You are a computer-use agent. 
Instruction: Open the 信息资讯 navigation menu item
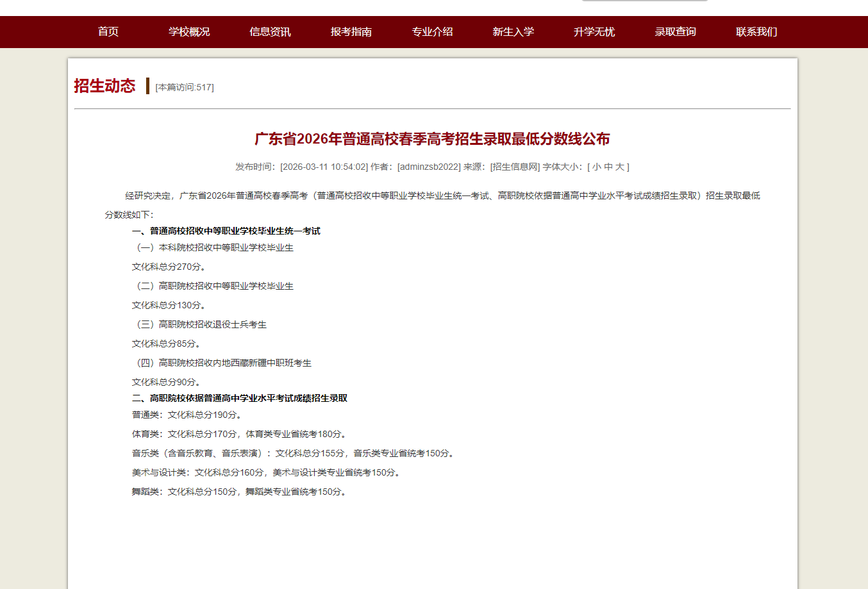(x=270, y=32)
